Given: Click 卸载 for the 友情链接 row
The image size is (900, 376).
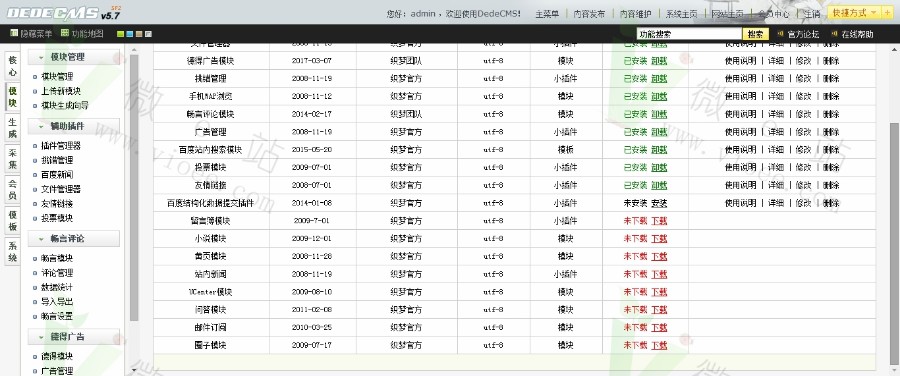Looking at the screenshot, I should (659, 185).
